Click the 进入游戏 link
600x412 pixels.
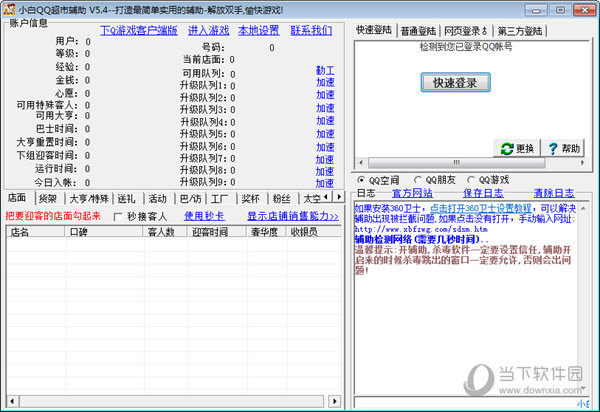pos(209,31)
